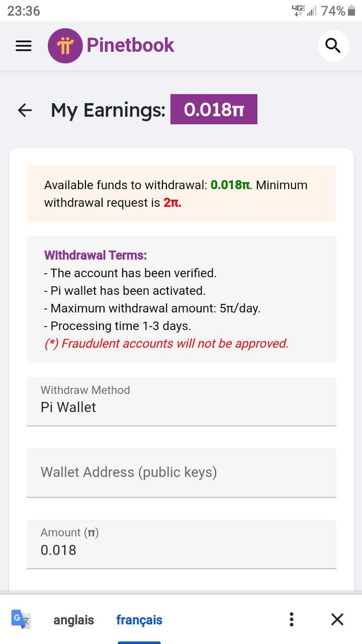The width and height of the screenshot is (362, 644).
Task: Switch translation to anglais tab
Action: tap(73, 620)
